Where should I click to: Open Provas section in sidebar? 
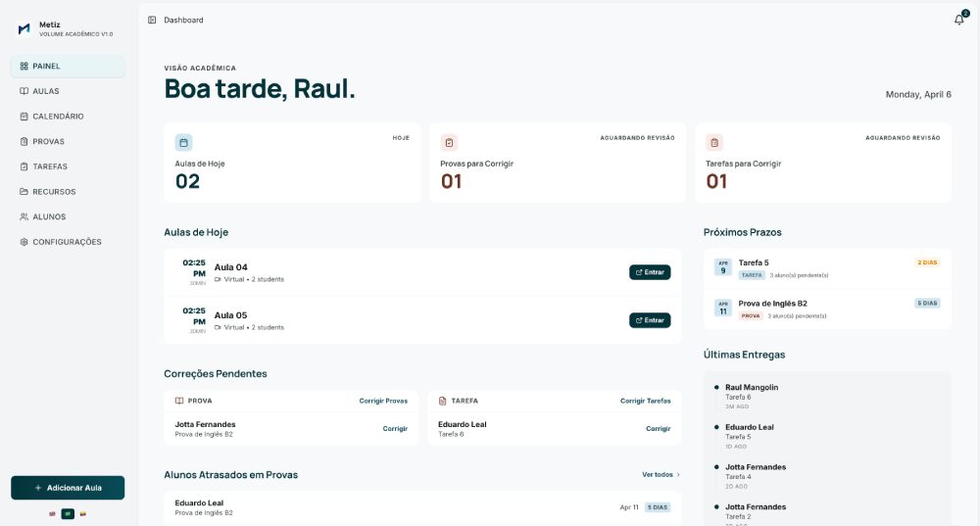48,141
